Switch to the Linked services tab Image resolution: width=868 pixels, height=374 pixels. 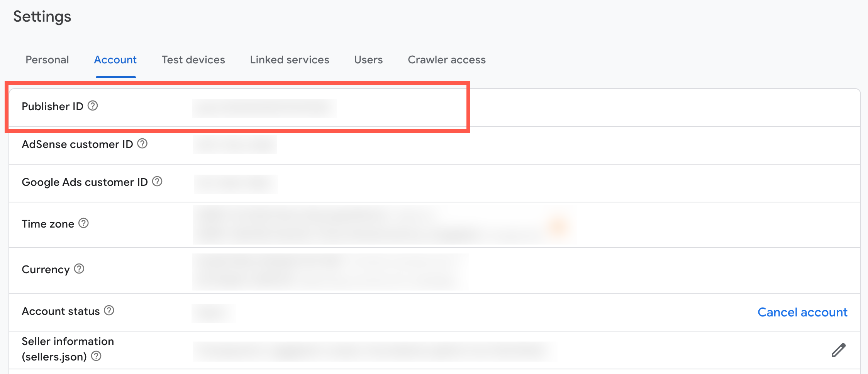point(289,59)
